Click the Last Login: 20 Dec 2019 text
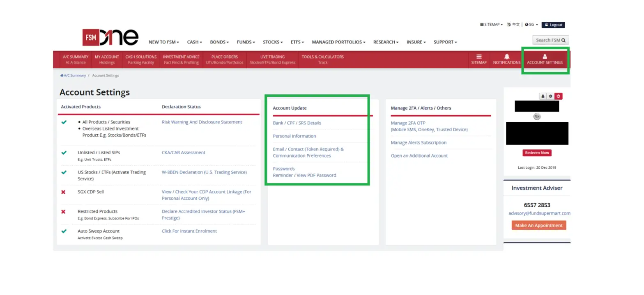This screenshot has width=644, height=295. [537, 167]
